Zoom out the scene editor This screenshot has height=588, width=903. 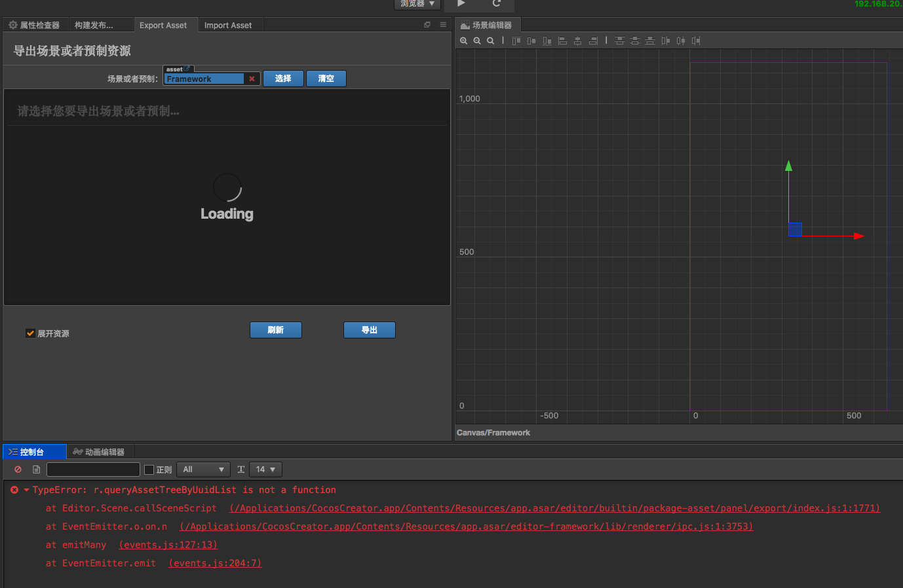click(477, 41)
